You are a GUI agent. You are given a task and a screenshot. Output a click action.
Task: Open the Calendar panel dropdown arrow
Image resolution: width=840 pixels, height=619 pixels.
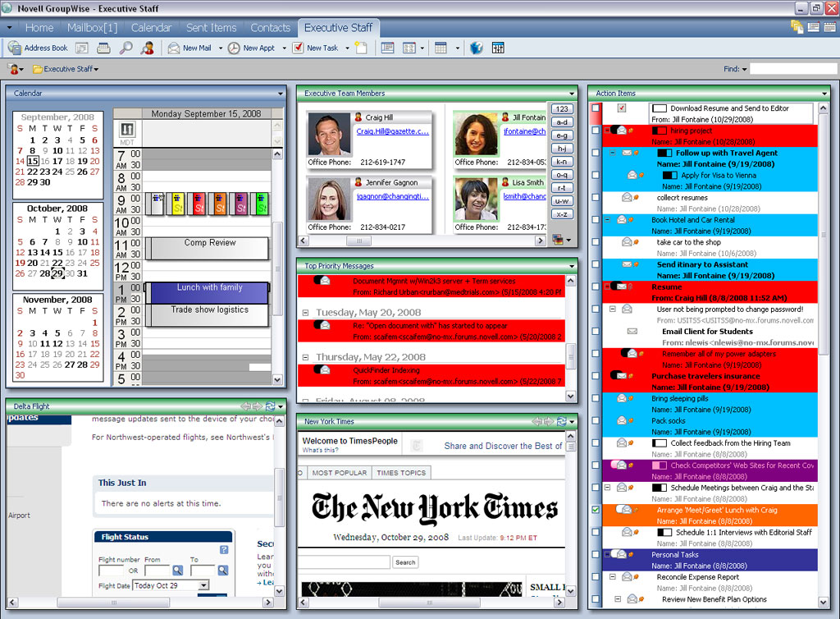click(x=281, y=94)
